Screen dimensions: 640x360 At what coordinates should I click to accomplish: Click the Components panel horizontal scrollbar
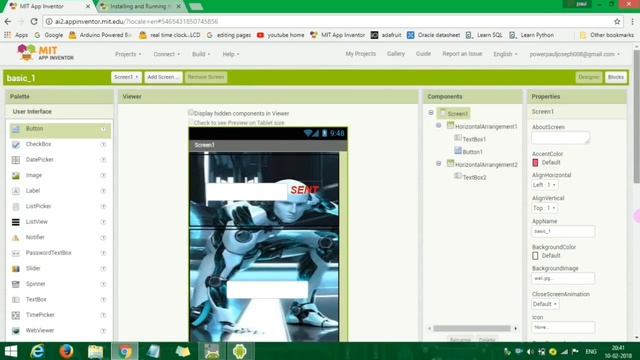coord(472,328)
